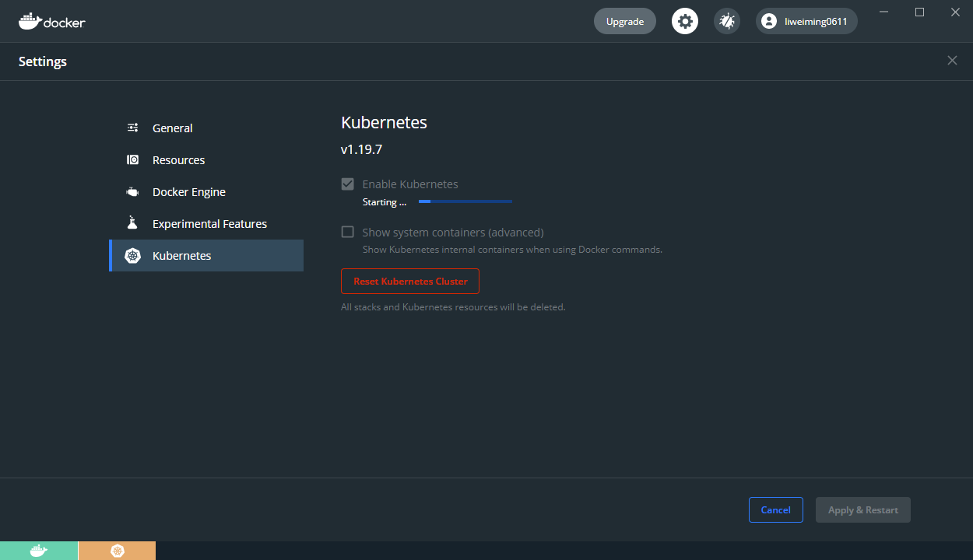Click the Experimental Features flask icon
This screenshot has height=560, width=973.
[133, 224]
